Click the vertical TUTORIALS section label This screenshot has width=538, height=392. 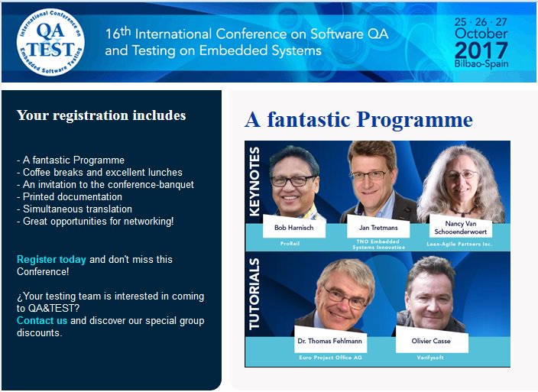254,294
